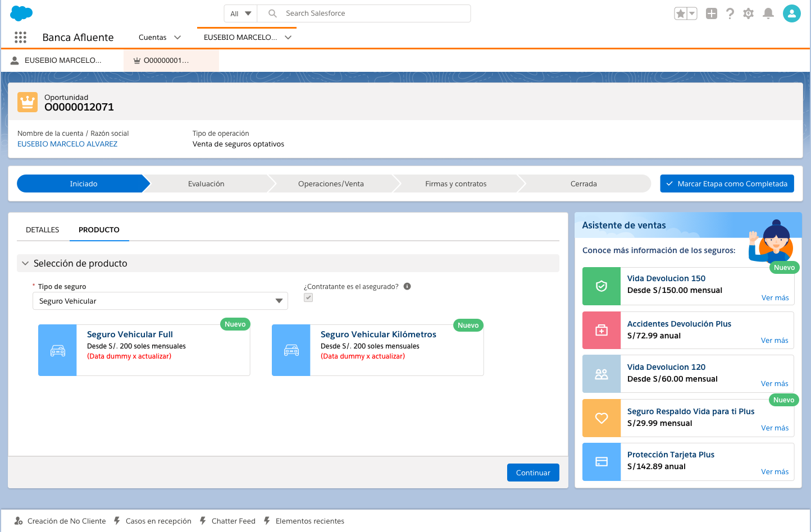This screenshot has width=811, height=532.
Task: Open the Tipo de seguro combo box
Action: point(160,301)
